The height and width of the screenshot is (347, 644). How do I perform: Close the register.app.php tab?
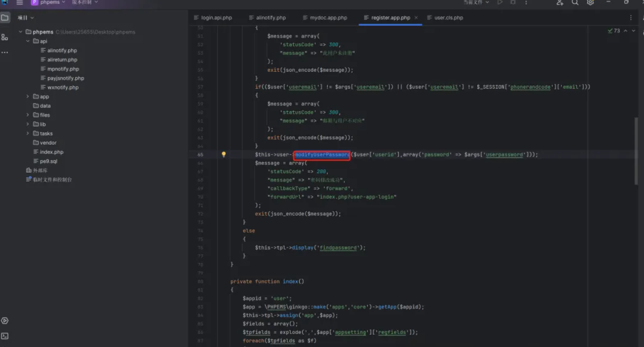[x=416, y=18]
